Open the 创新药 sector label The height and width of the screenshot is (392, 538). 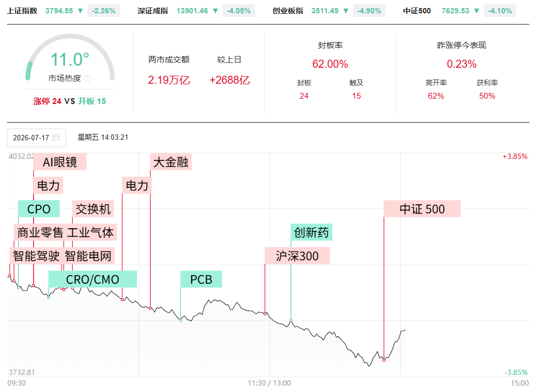click(311, 232)
